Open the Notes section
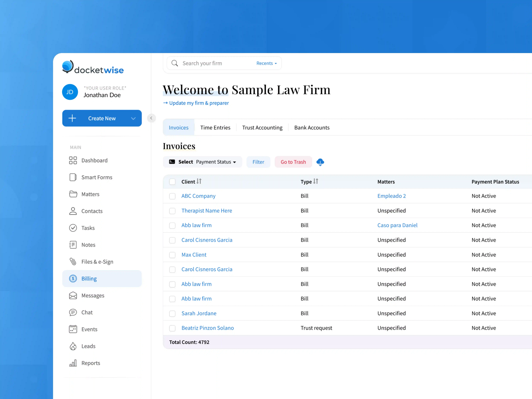Image resolution: width=532 pixels, height=399 pixels. (x=88, y=244)
